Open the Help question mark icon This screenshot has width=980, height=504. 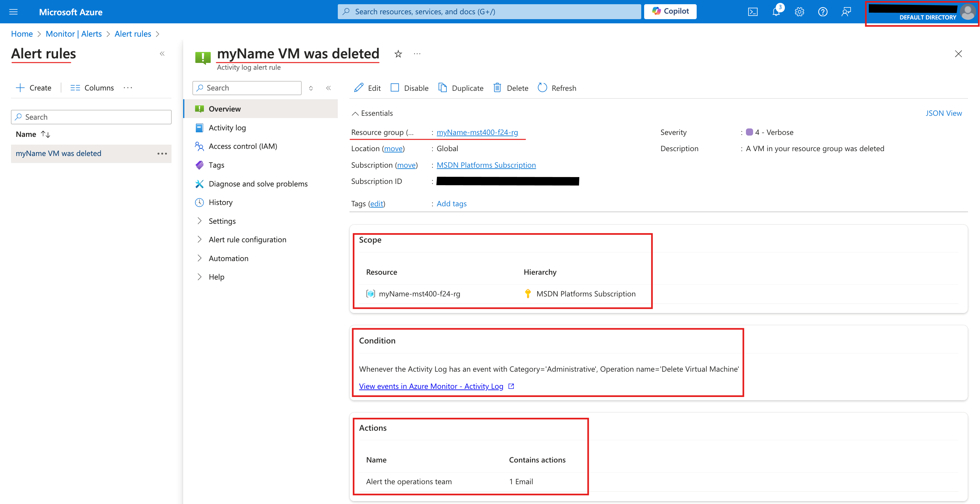(822, 12)
